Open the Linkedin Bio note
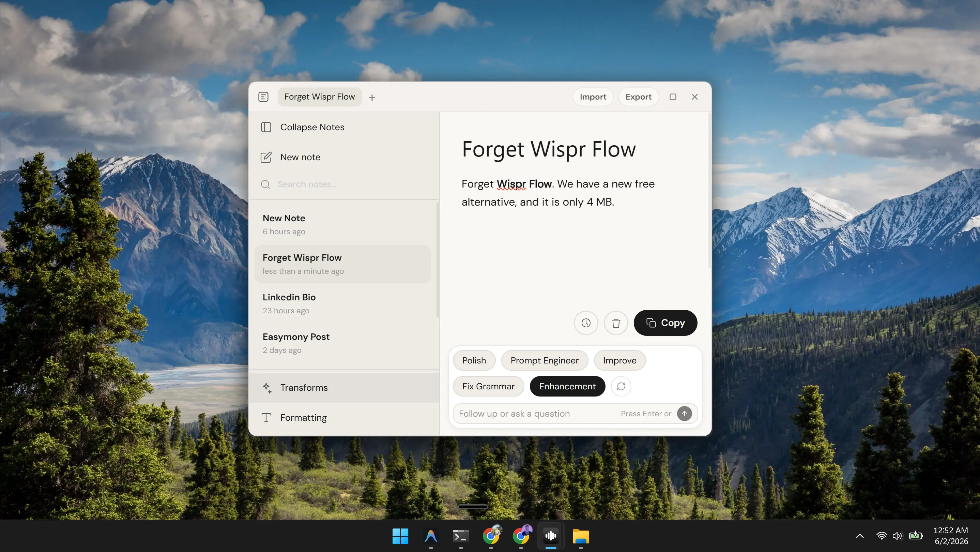The height and width of the screenshot is (552, 980). pos(342,303)
